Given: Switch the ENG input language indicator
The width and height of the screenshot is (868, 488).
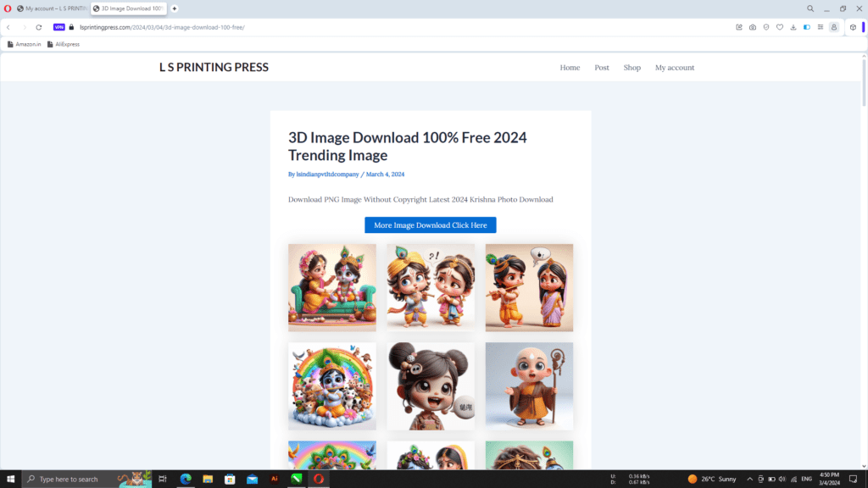Looking at the screenshot, I should [x=807, y=480].
